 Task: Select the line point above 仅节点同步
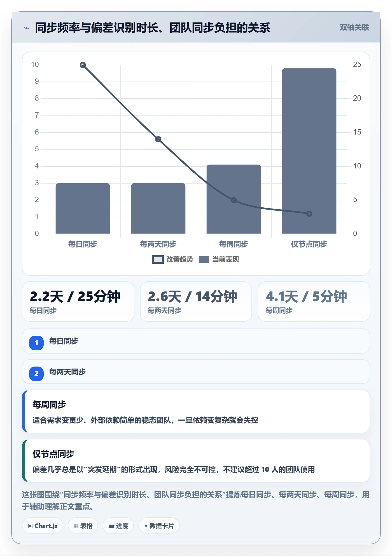[309, 214]
